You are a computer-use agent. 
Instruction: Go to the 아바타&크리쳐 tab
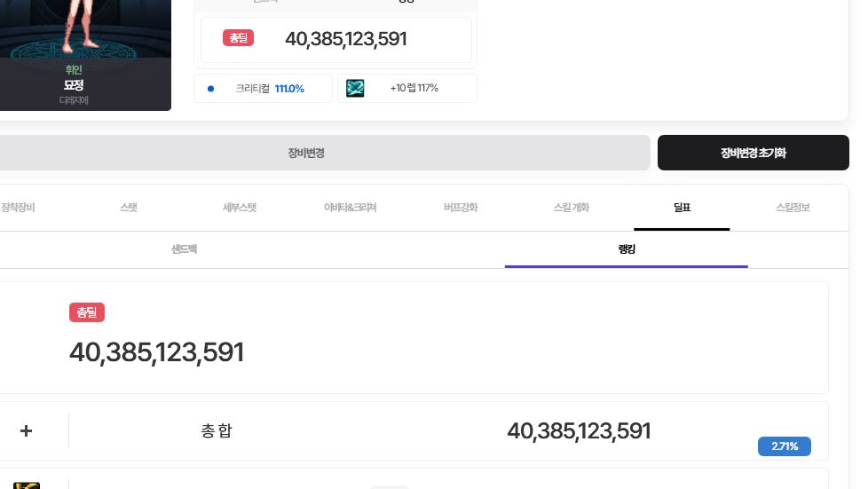[x=350, y=208]
